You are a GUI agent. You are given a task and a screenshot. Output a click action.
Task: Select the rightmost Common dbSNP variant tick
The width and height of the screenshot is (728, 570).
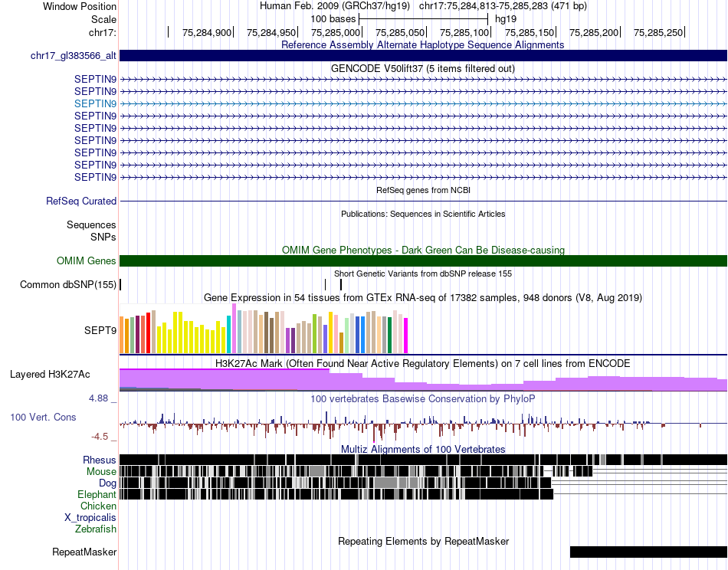pyautogui.click(x=341, y=284)
